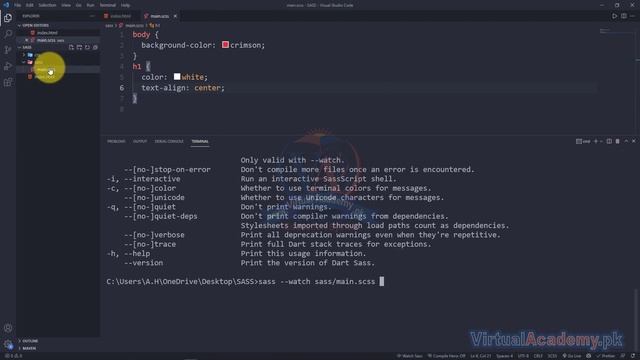The height and width of the screenshot is (360, 640).
Task: Open the Explorer panel more actions ellipsis
Action: (x=92, y=16)
